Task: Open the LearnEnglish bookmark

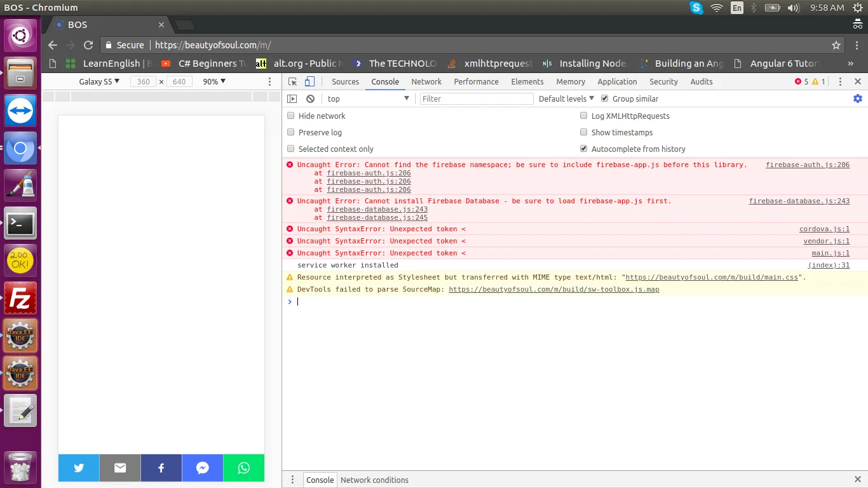Action: [x=109, y=64]
